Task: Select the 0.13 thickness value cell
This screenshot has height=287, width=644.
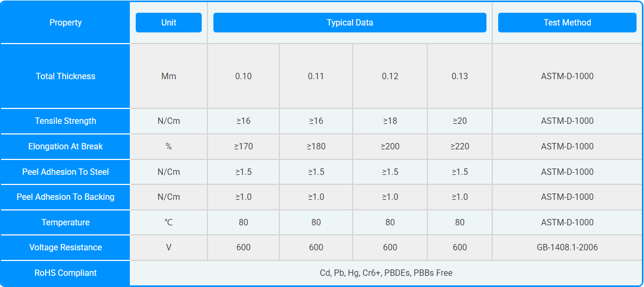Action: point(460,76)
